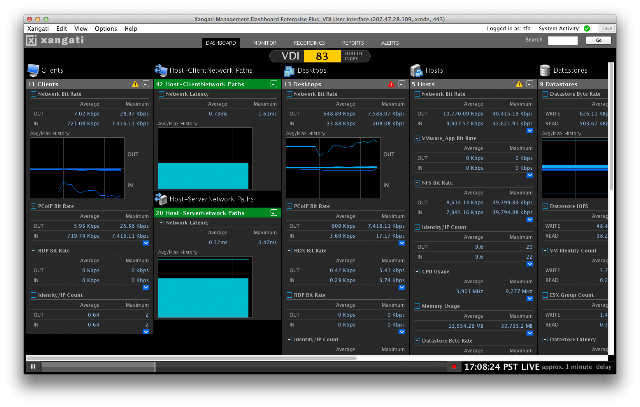Collapse the 13 Desktops panel
Screen dimensions: 640x407
pyautogui.click(x=402, y=84)
